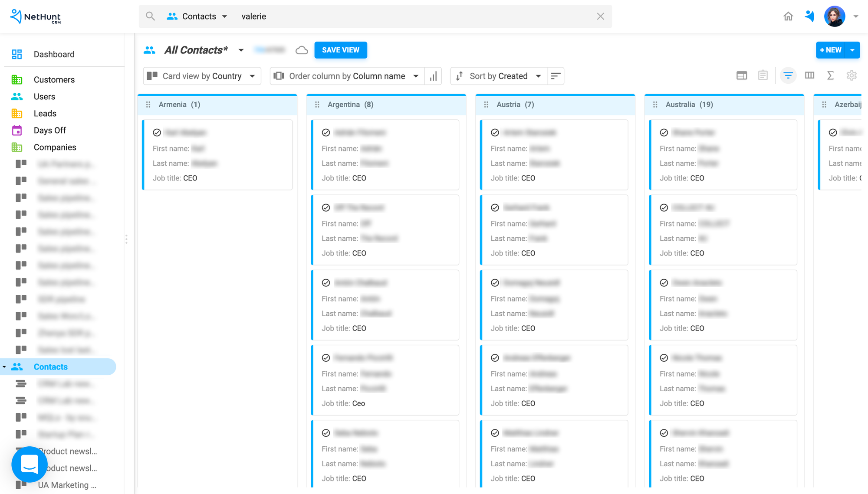This screenshot has width=868, height=494.
Task: Click the SAVE VIEW button
Action: pyautogui.click(x=340, y=49)
